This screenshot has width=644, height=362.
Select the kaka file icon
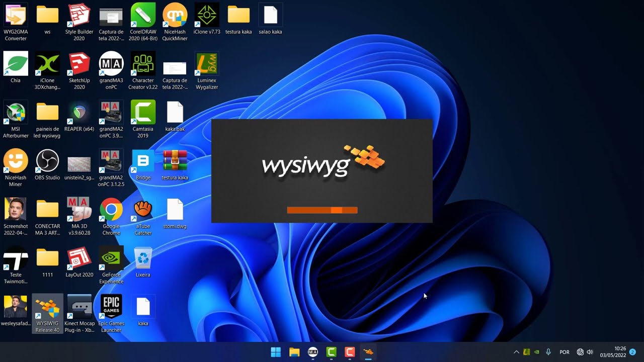[143, 311]
